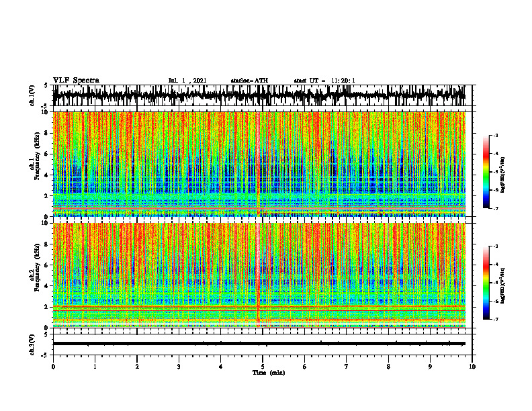Viewport: 532px width, 411px height.
Task: Click the time axis tick label '10'
Action: click(x=472, y=367)
